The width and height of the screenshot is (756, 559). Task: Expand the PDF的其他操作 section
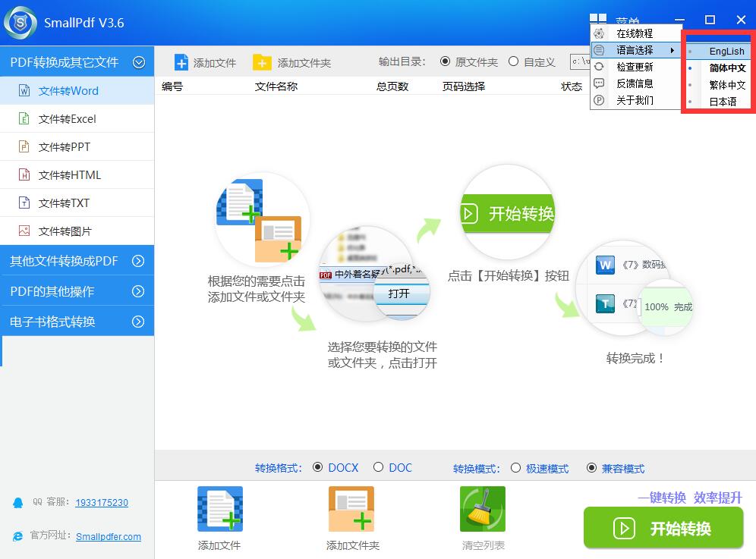pos(138,291)
